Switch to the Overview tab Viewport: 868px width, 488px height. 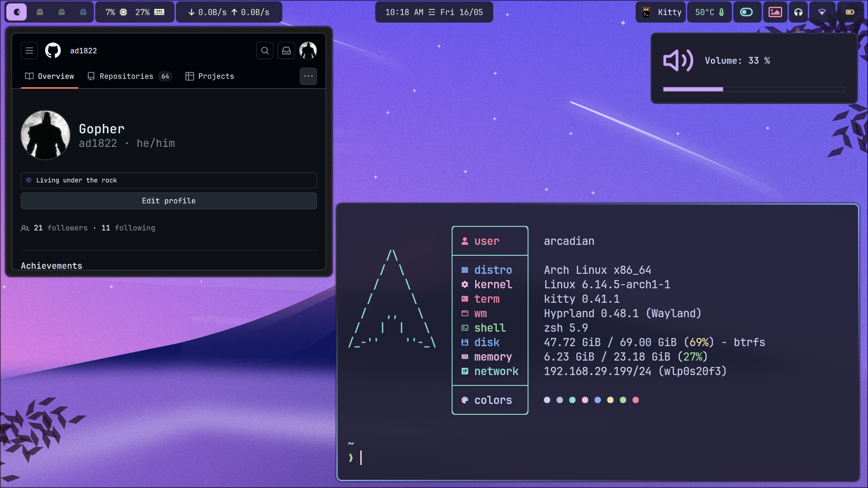tap(50, 76)
